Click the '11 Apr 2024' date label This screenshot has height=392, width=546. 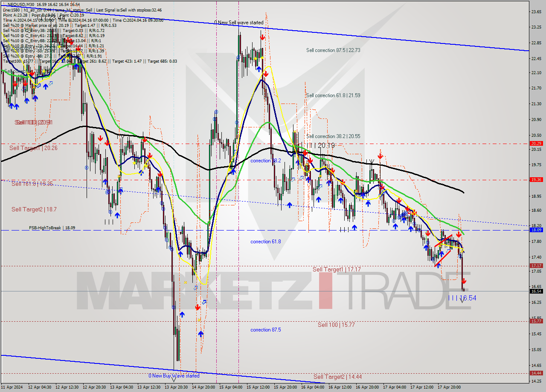13,387
